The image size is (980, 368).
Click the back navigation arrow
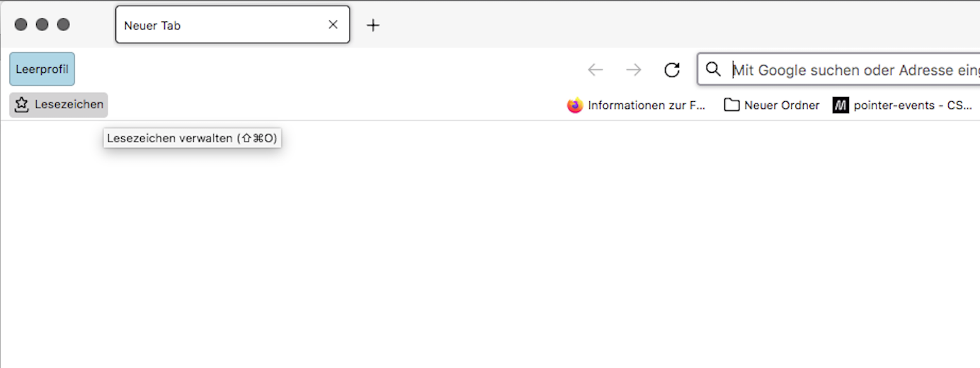[596, 69]
